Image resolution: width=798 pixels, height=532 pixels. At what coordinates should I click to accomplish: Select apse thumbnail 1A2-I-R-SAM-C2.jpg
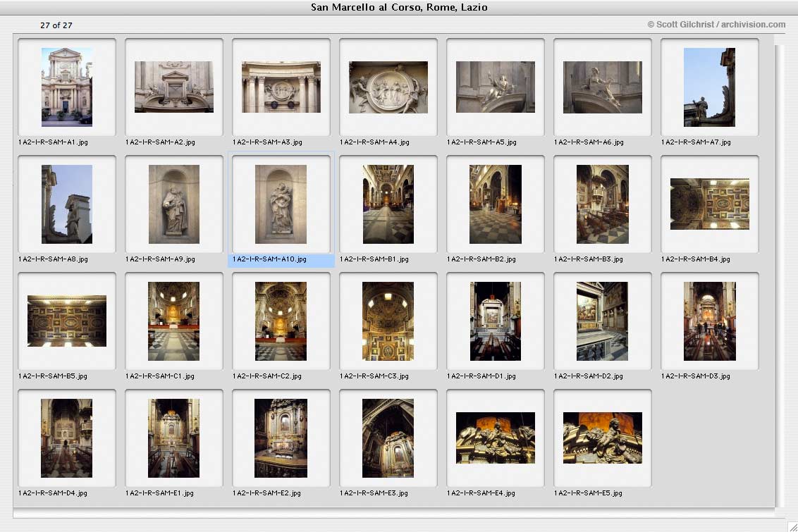[281, 321]
